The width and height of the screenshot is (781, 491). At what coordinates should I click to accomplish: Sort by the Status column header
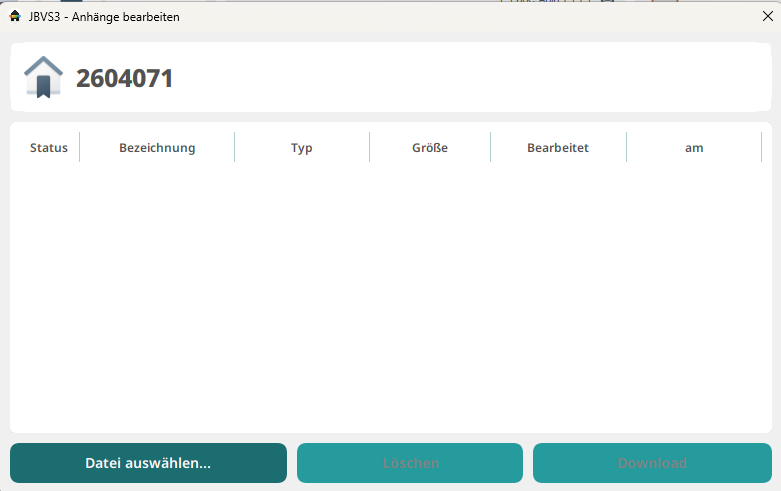[49, 148]
